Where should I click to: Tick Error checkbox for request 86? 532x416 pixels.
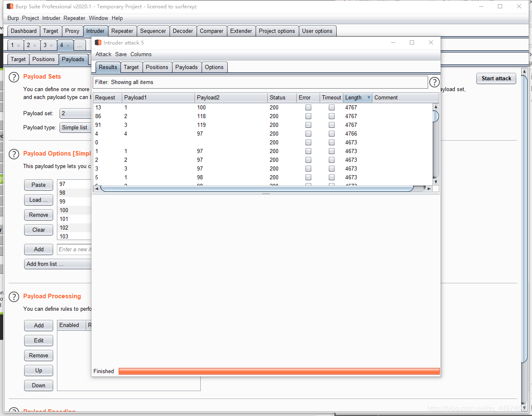coord(308,116)
